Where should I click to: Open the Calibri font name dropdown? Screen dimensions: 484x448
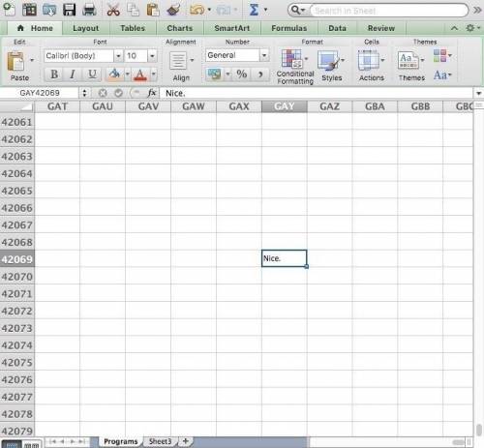118,56
